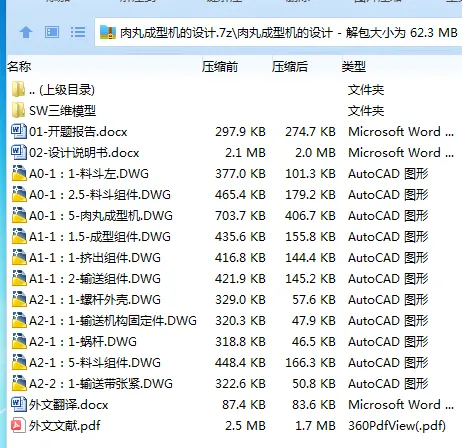The height and width of the screenshot is (448, 462).
Task: Click Word icon of 01-开题报告.docx
Action: (18, 131)
